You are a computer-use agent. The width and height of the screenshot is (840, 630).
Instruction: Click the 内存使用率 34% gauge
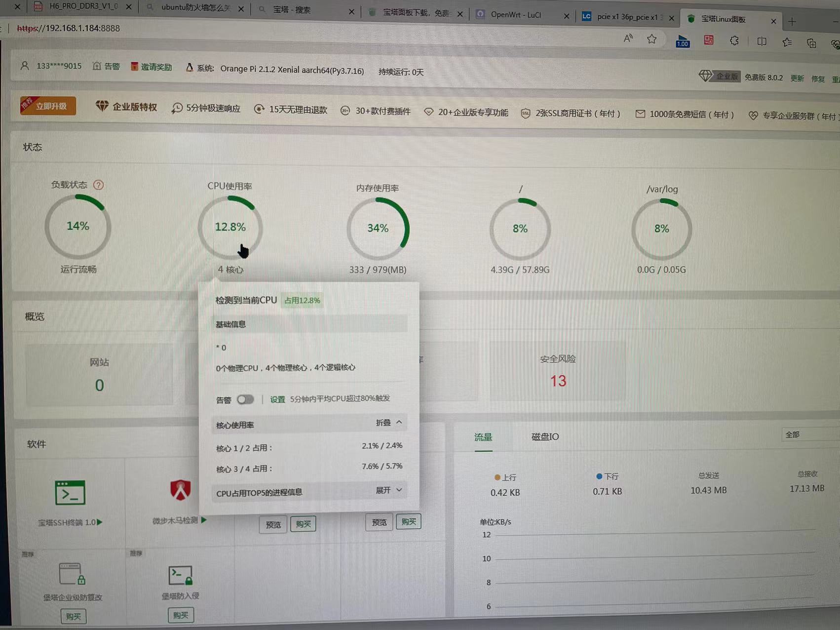[x=378, y=229]
